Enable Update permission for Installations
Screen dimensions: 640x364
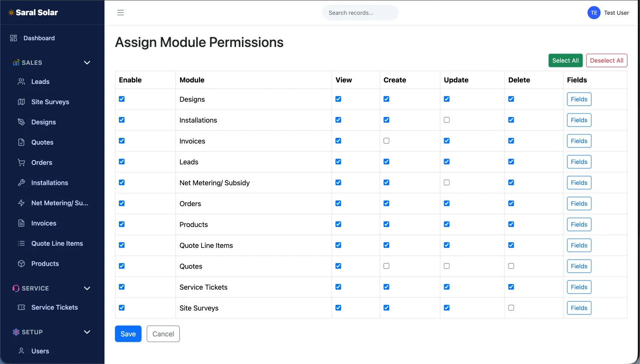click(x=446, y=120)
